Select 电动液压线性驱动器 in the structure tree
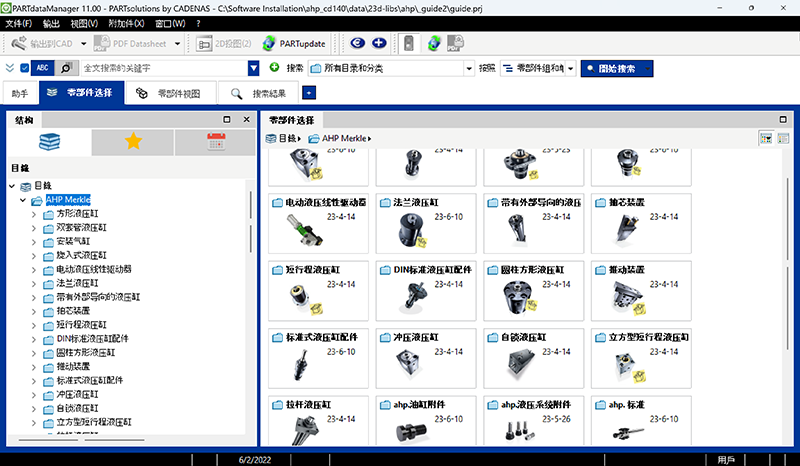 (x=93, y=269)
